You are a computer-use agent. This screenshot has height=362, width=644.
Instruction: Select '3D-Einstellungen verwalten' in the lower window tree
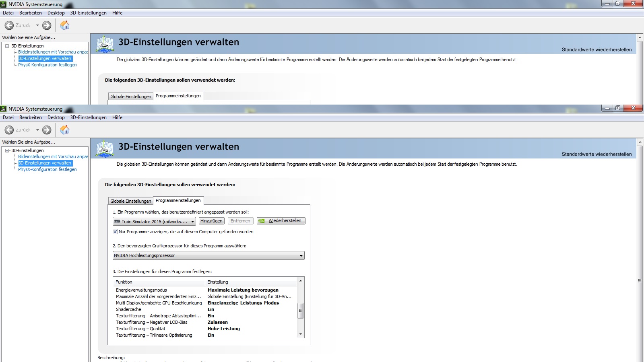(x=45, y=163)
